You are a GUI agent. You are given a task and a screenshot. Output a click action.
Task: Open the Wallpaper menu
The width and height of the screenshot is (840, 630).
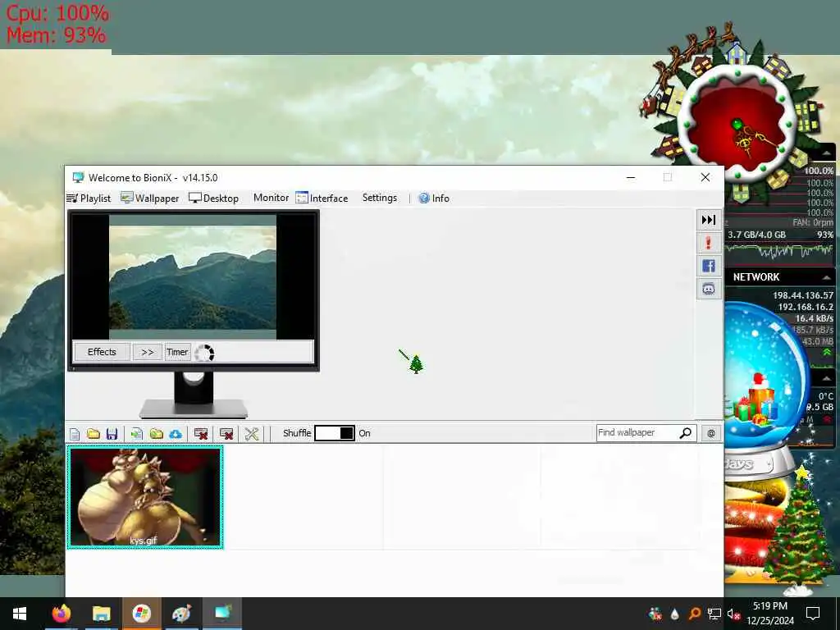149,199
